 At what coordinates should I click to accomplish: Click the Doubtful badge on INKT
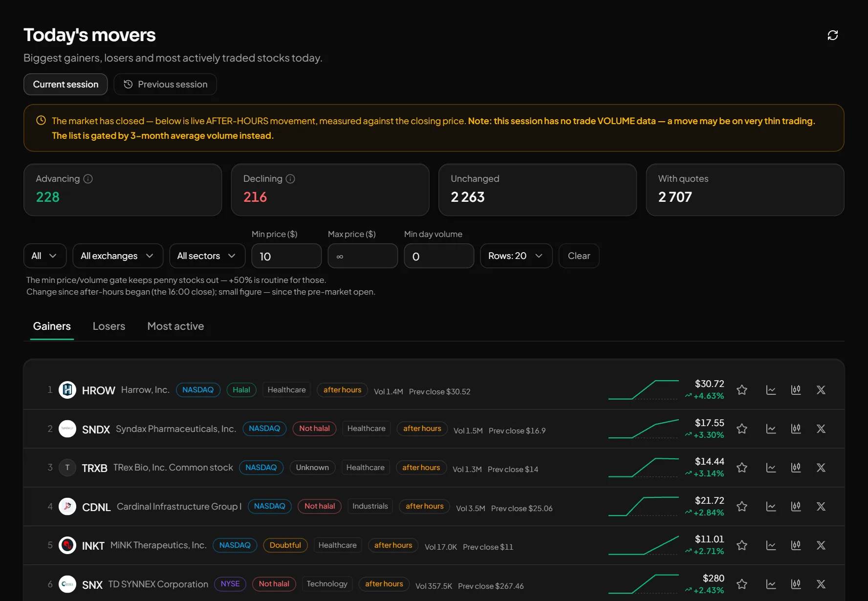285,545
